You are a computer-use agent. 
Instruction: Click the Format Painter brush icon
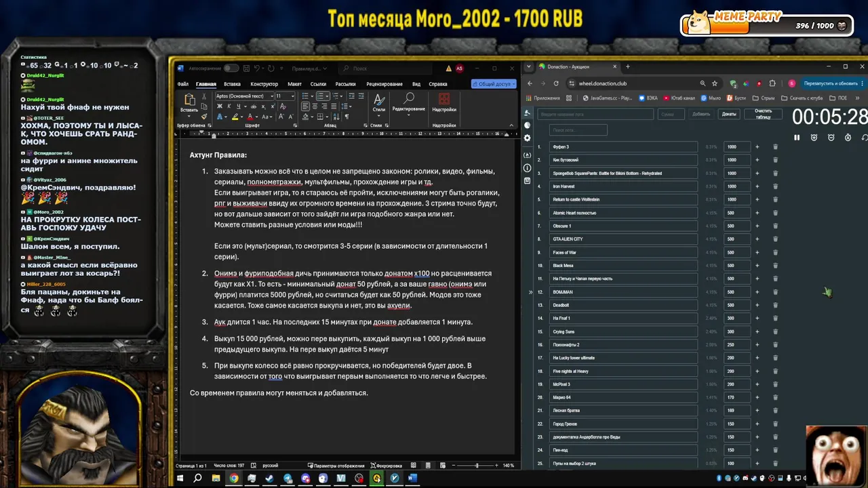tap(204, 117)
